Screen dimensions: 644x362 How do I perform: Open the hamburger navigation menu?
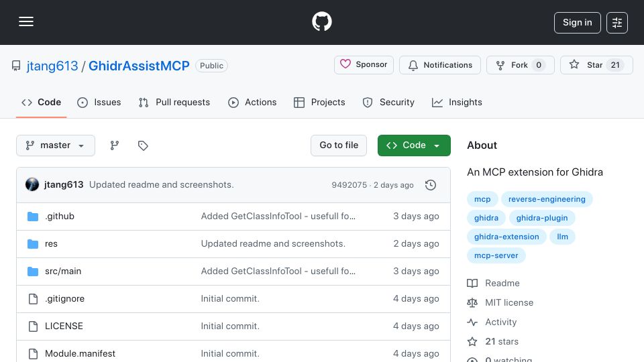tap(26, 21)
